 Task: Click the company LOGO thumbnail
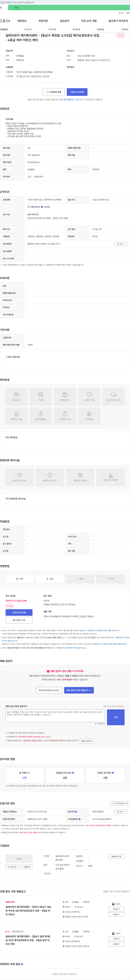[x=19, y=859]
